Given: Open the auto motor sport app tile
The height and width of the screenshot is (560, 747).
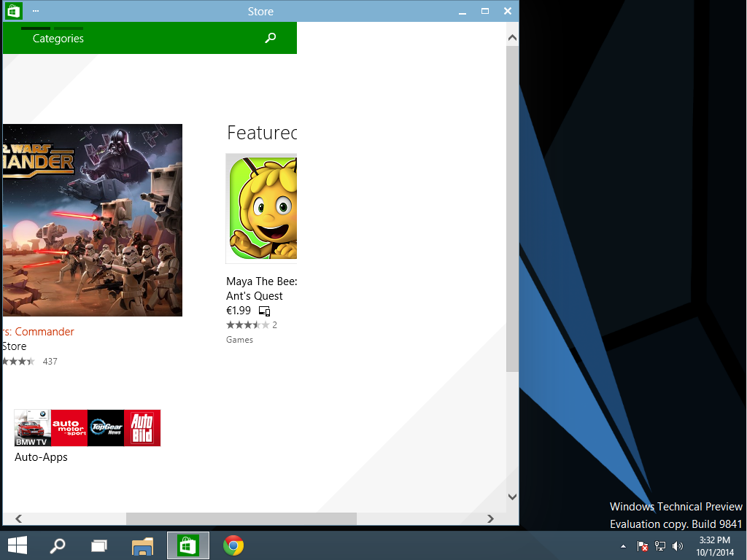Looking at the screenshot, I should [69, 428].
